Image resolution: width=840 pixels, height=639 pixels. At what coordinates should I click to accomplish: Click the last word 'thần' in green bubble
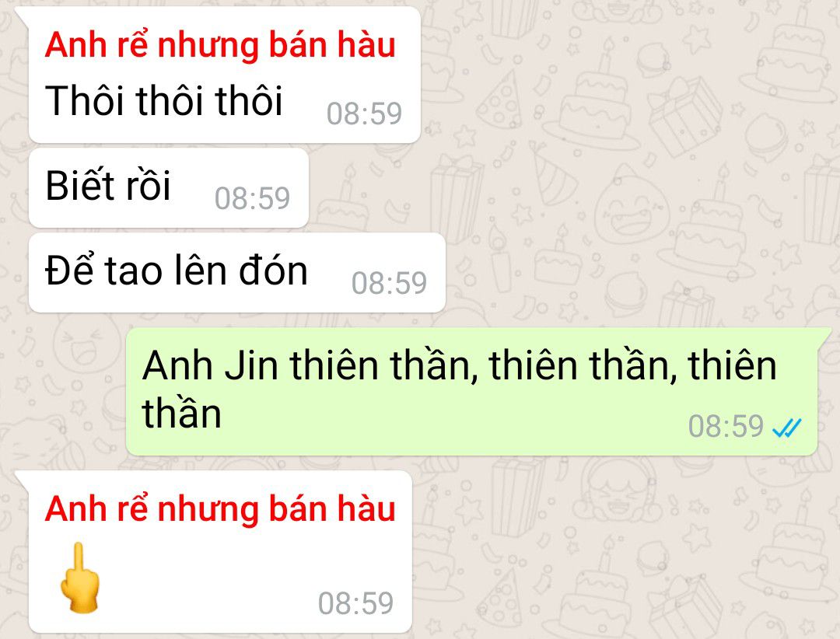coord(181,414)
